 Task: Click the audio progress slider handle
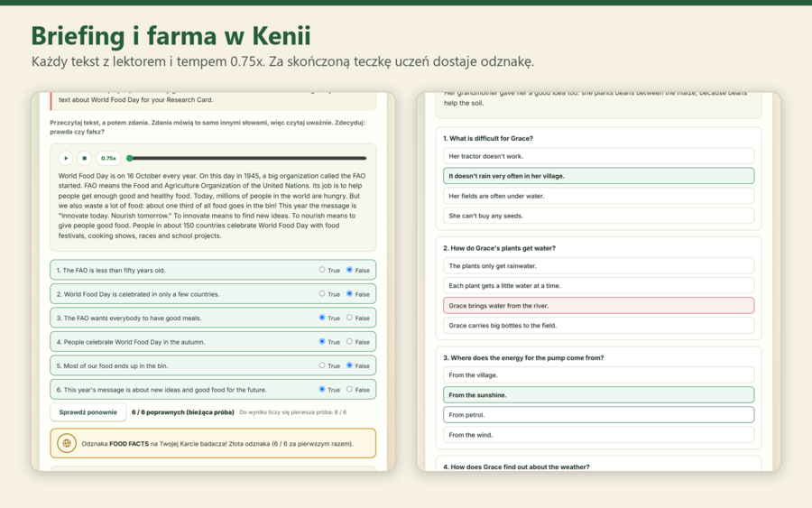click(x=129, y=158)
